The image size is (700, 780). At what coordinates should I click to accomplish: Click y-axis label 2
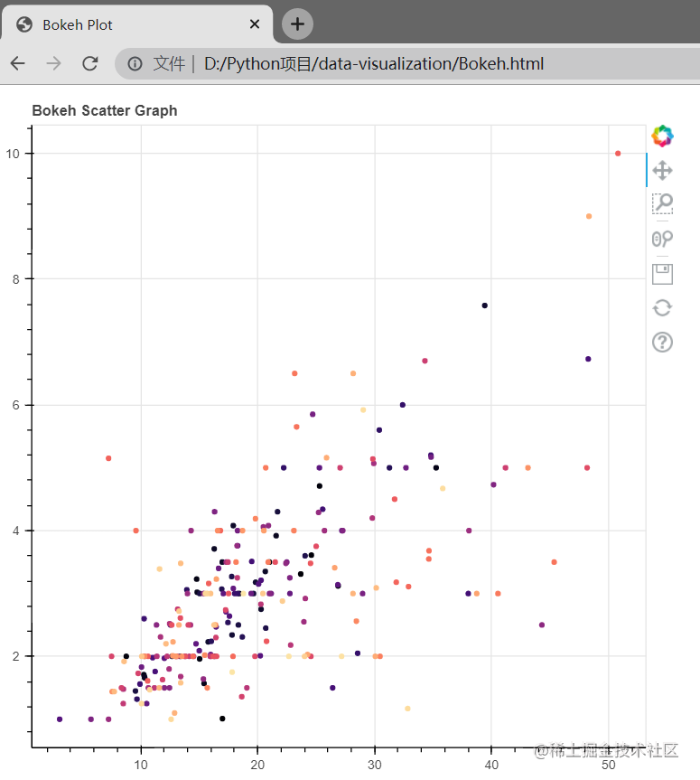tap(16, 656)
